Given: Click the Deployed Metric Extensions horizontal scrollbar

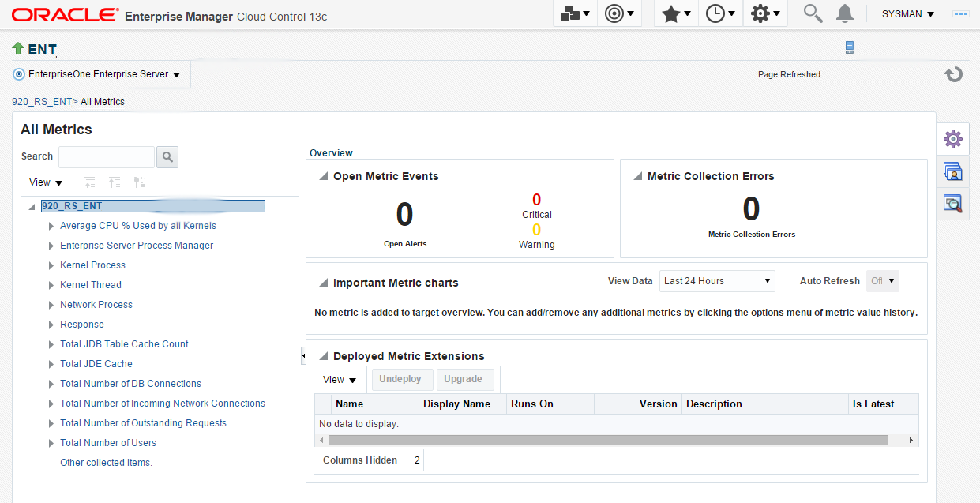Looking at the screenshot, I should coord(608,441).
